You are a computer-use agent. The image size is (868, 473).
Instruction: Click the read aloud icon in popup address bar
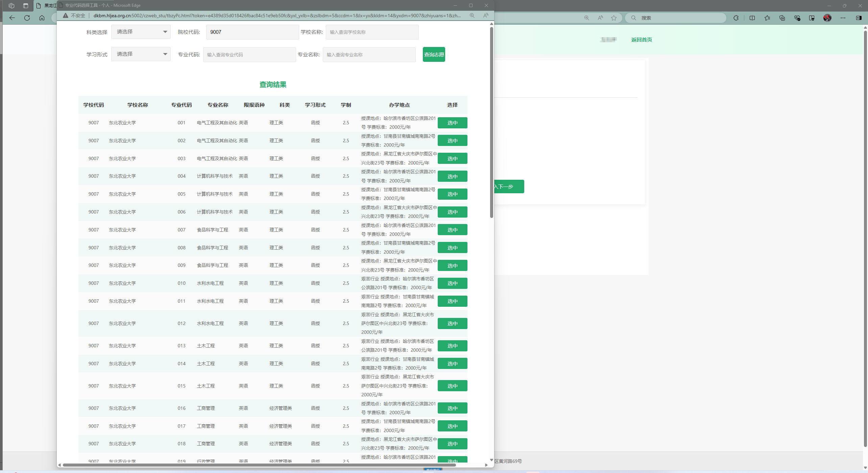pos(486,16)
